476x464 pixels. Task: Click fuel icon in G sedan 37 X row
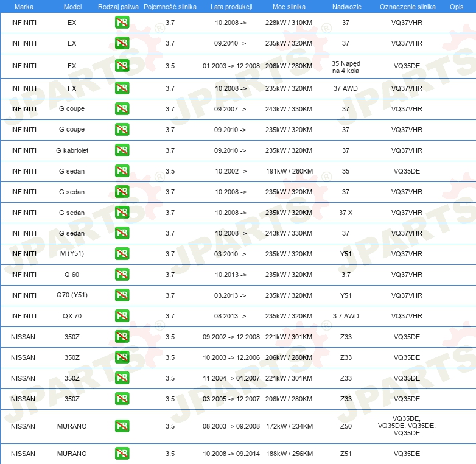coord(122,213)
